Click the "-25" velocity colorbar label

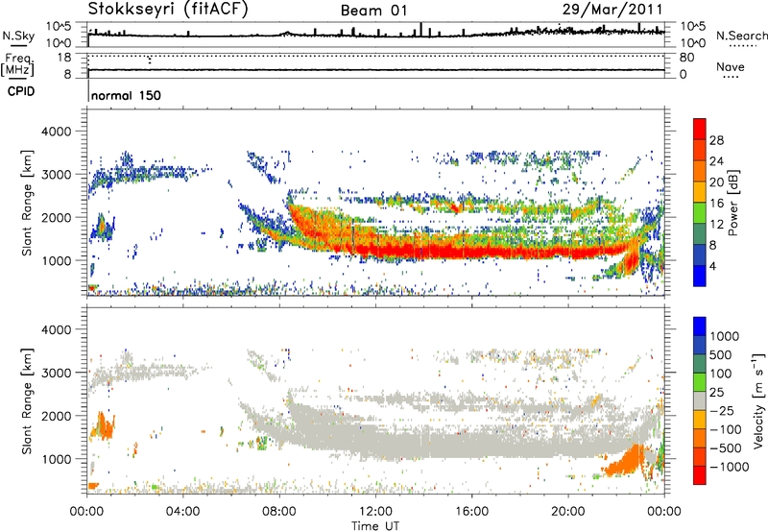(x=722, y=410)
